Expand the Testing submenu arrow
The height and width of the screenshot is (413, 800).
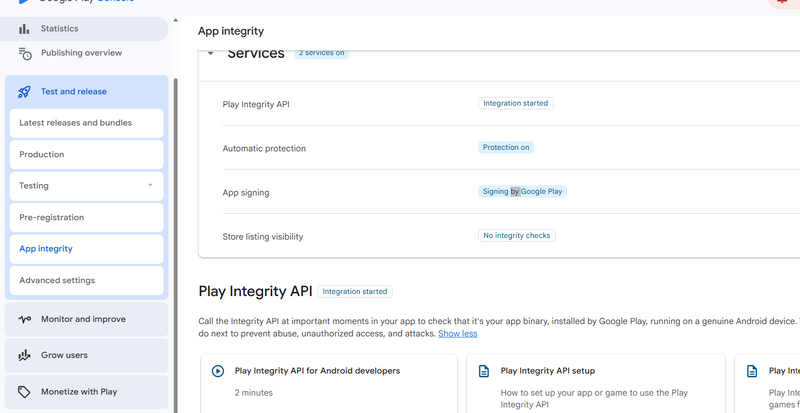coord(150,186)
